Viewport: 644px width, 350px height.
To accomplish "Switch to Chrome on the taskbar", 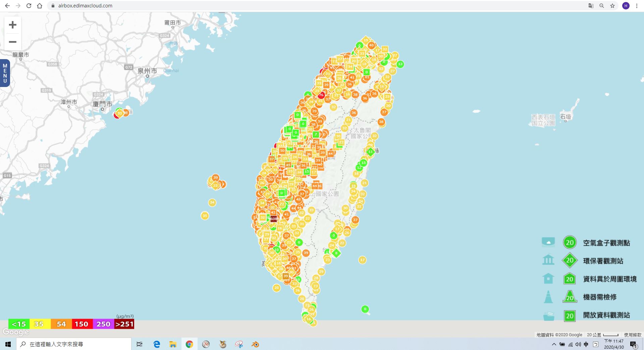I will coord(189,344).
